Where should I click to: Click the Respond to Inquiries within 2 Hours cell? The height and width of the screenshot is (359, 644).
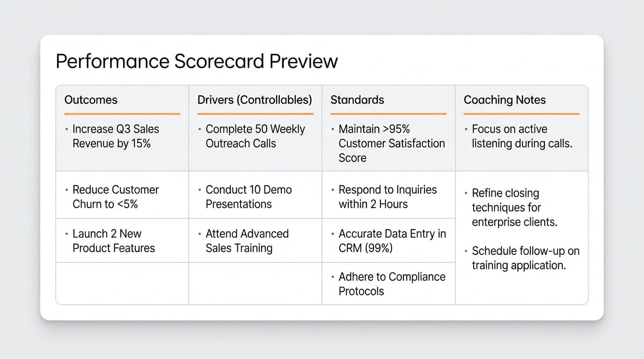(x=387, y=197)
